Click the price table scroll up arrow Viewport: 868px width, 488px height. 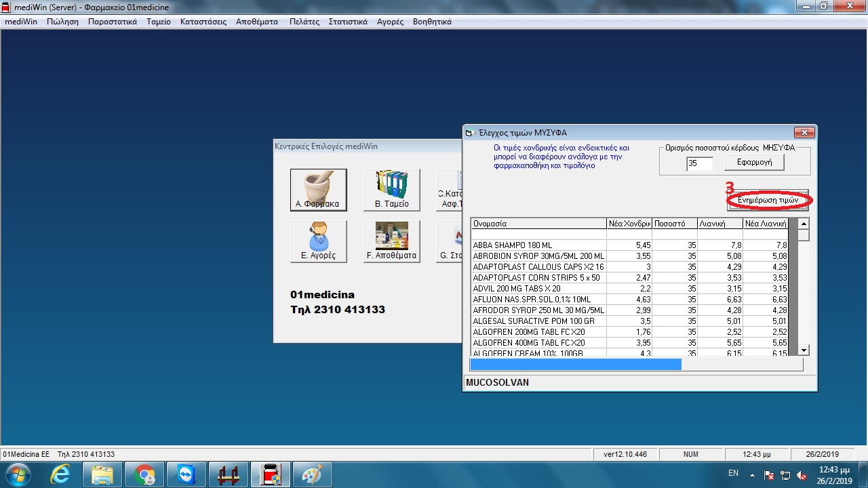pos(804,224)
